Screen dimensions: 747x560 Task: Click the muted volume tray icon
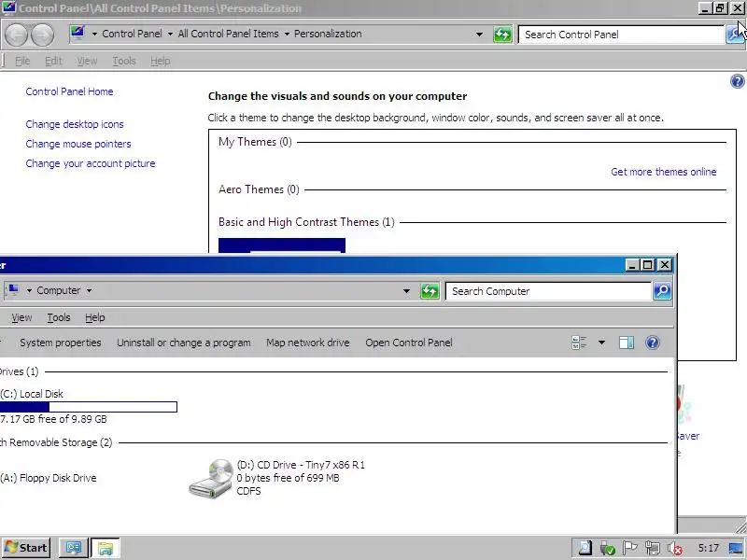pos(674,548)
